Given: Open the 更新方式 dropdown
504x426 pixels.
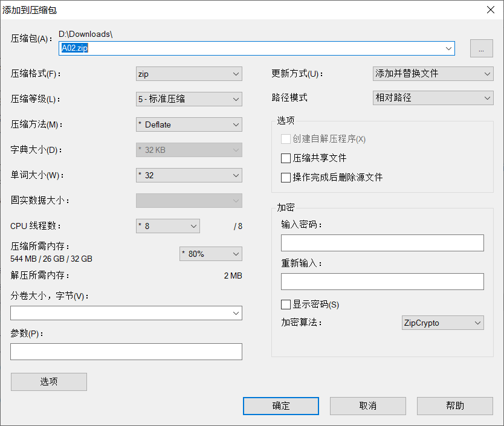Looking at the screenshot, I should point(433,74).
